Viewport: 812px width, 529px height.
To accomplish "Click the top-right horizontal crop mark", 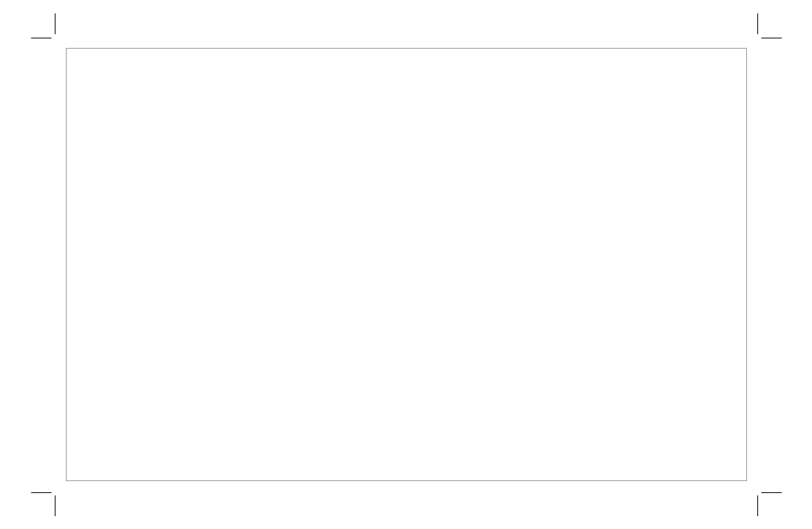I will pyautogui.click(x=772, y=38).
